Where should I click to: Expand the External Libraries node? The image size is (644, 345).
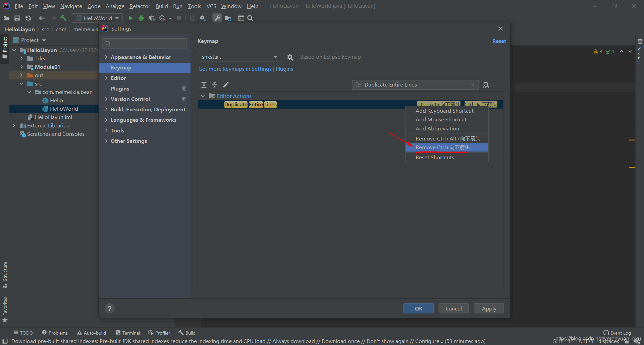(14, 125)
